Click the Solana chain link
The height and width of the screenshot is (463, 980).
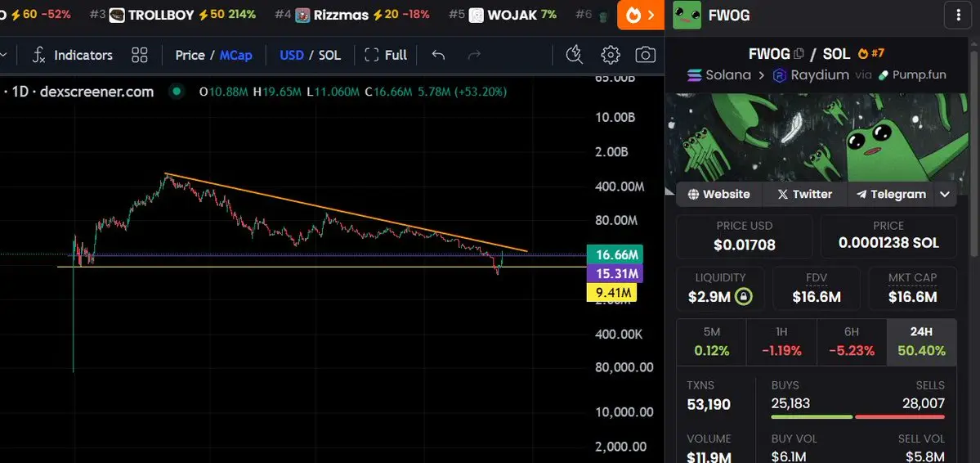[x=718, y=75]
